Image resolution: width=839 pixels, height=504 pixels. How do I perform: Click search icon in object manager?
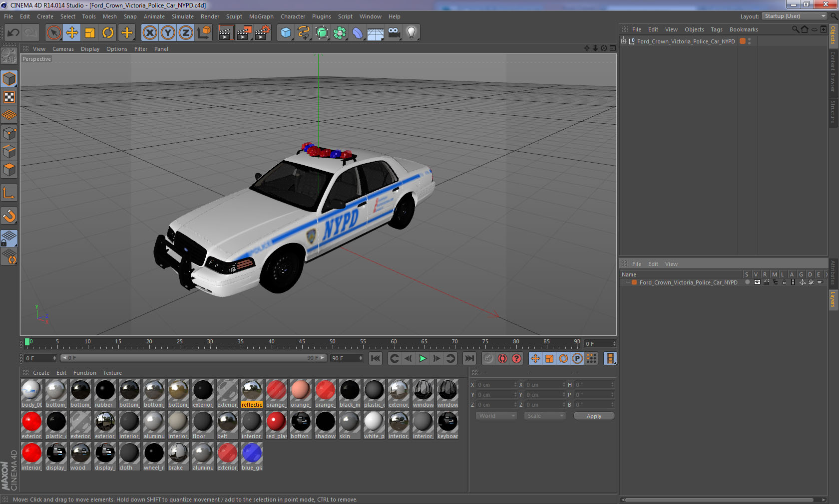tap(796, 29)
